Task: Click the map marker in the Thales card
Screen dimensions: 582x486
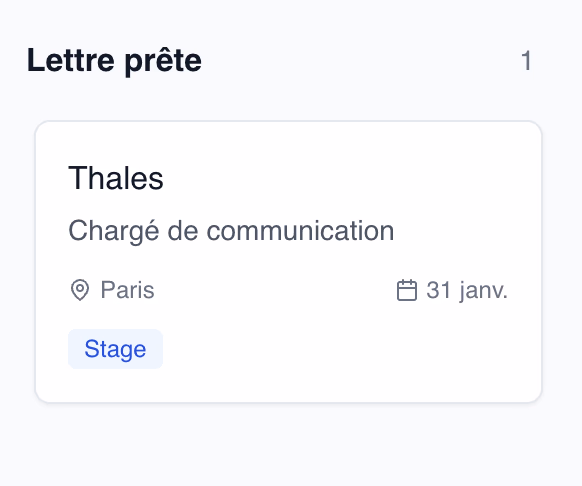Action: 80,290
